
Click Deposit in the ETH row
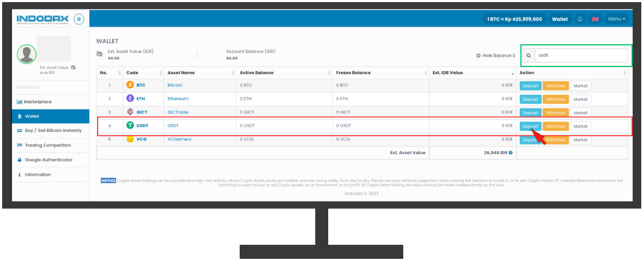(531, 99)
